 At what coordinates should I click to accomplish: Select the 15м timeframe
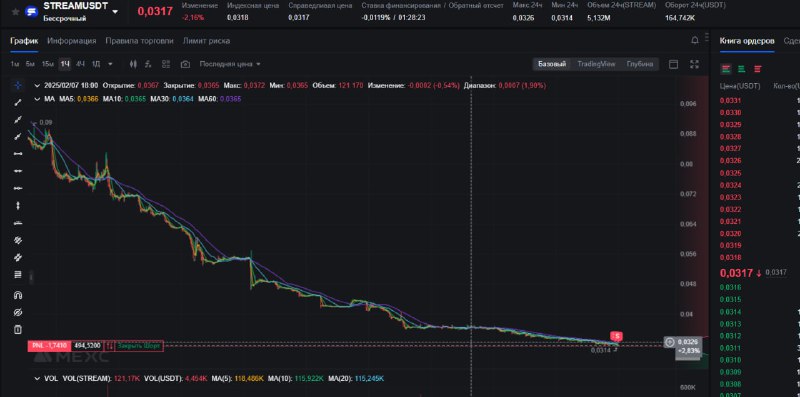tap(48, 64)
